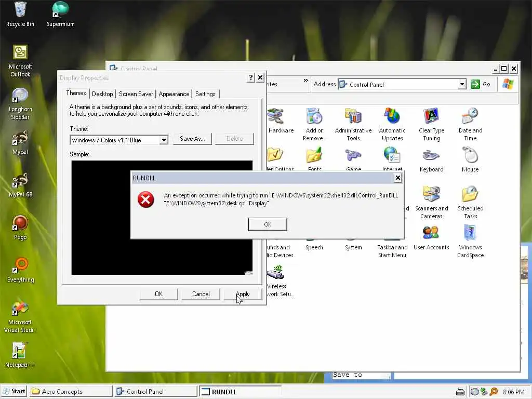Open the Speech applet in Control Panel

pyautogui.click(x=314, y=247)
